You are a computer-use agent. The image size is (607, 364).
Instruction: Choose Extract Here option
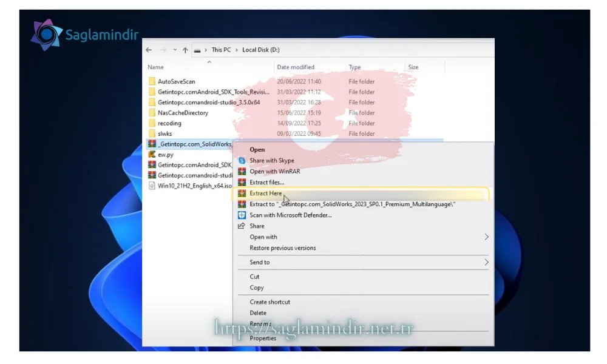(x=266, y=194)
